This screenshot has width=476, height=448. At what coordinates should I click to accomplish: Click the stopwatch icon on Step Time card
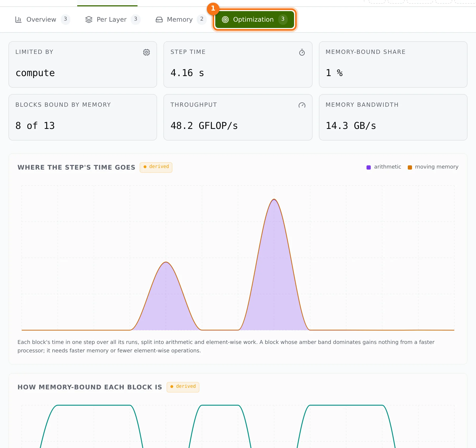(x=302, y=52)
